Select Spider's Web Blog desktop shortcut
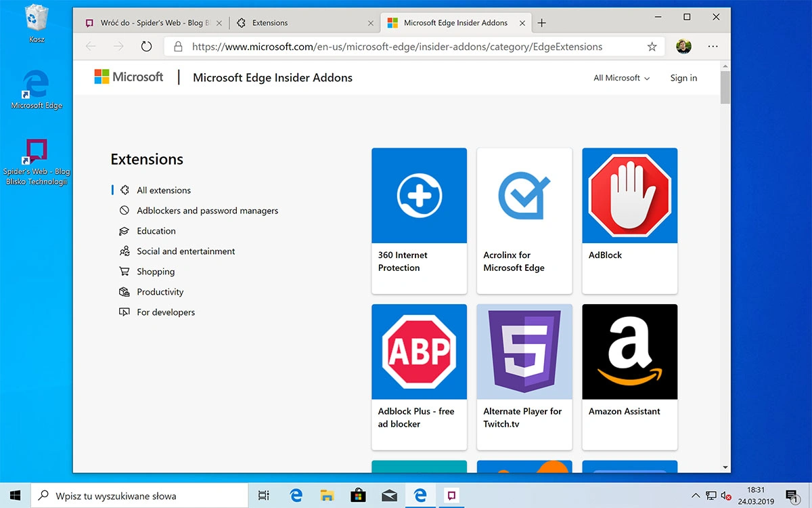 [37, 162]
